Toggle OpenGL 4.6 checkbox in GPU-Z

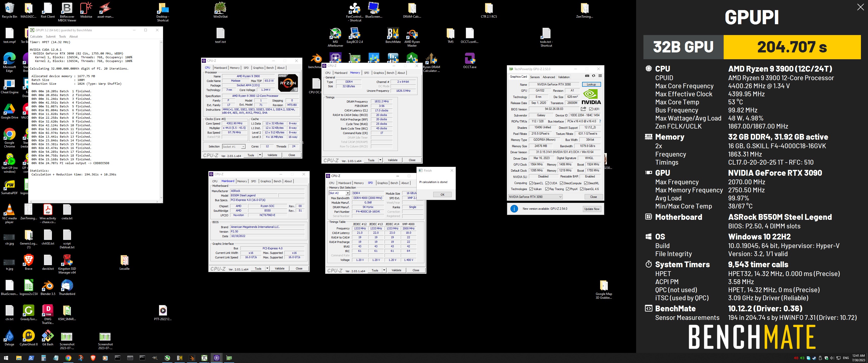582,189
